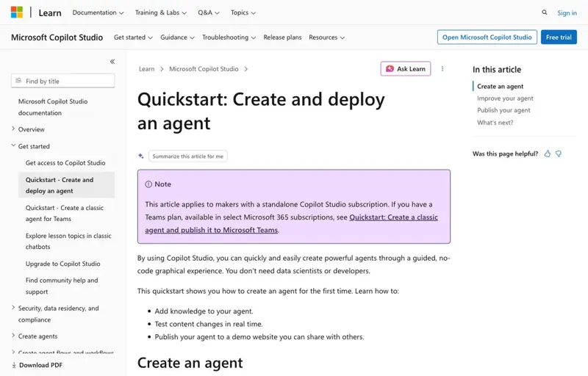Click the Microsoft Copilot Studio breadcrumb
The image size is (588, 376).
pos(204,69)
